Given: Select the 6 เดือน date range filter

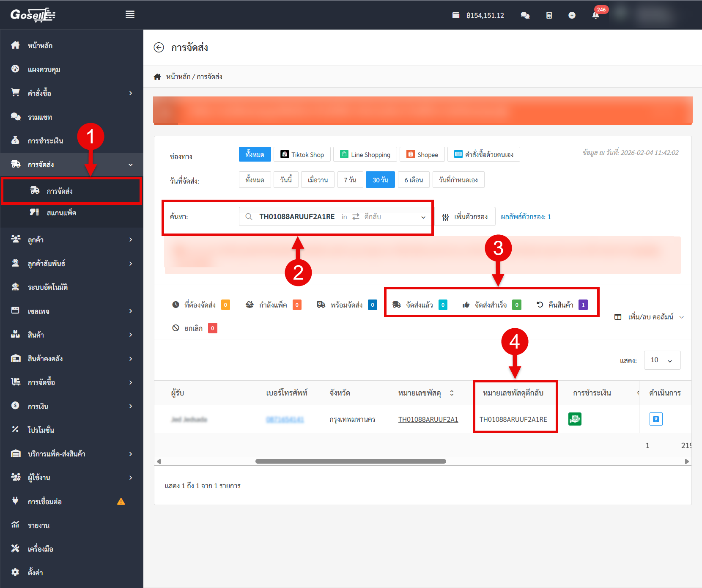Looking at the screenshot, I should coord(413,180).
